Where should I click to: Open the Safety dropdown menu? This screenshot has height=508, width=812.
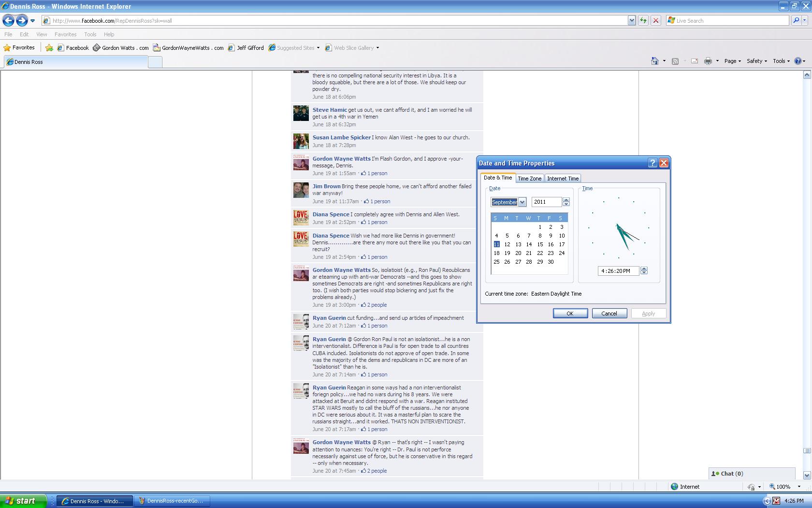(x=757, y=61)
